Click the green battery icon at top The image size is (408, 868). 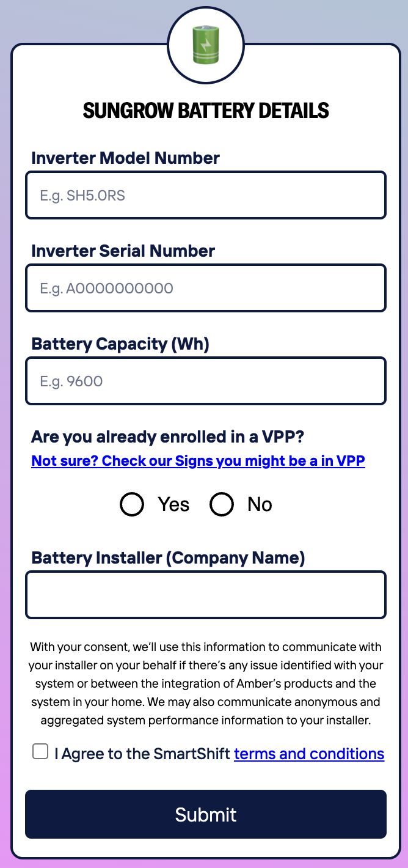coord(206,46)
